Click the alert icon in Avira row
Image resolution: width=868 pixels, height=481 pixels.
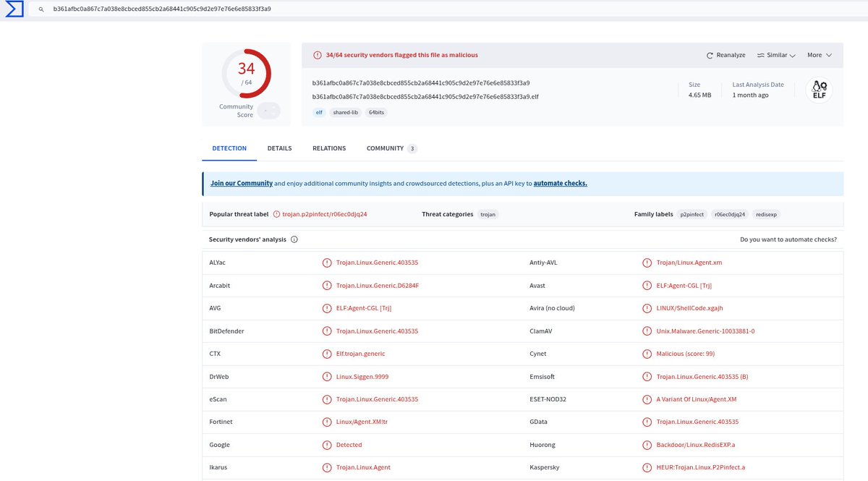pyautogui.click(x=647, y=308)
